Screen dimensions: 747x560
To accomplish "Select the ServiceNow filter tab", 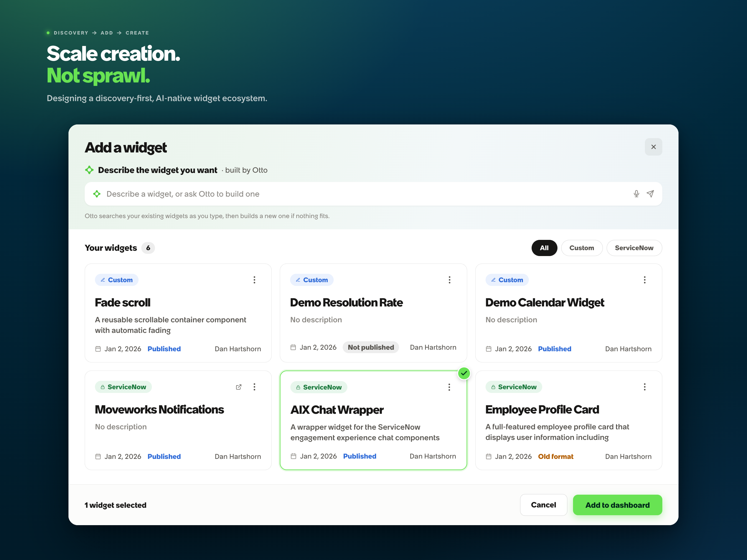I will (x=634, y=248).
